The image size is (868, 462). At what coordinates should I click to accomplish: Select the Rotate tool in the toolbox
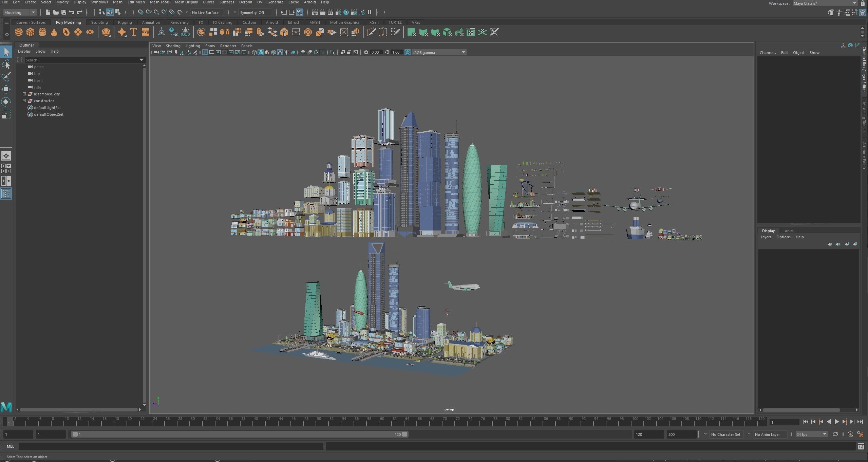point(6,102)
